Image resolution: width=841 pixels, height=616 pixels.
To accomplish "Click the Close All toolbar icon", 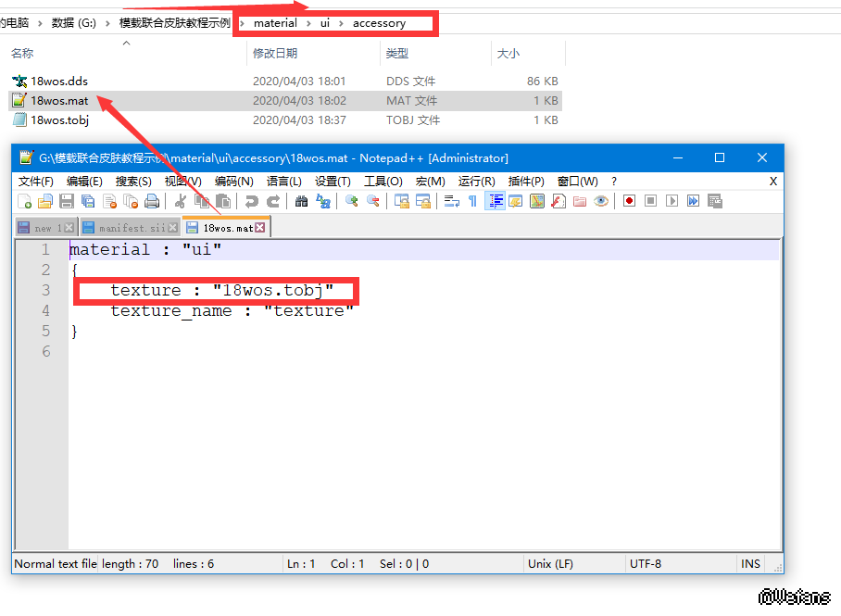I will click(x=131, y=201).
